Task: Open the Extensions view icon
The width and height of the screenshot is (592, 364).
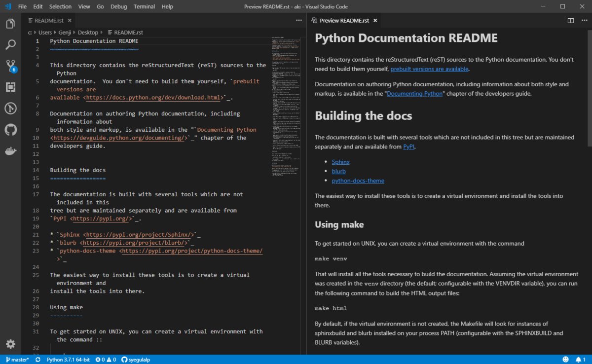Action: pyautogui.click(x=10, y=87)
